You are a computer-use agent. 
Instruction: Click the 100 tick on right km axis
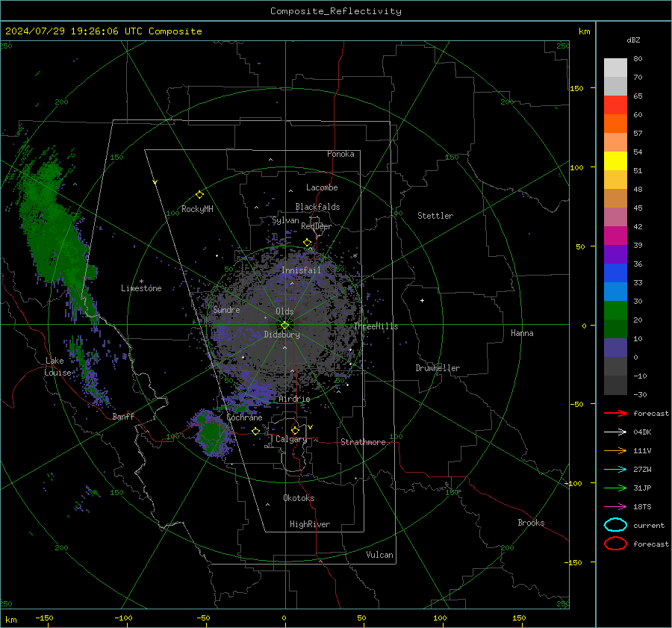coord(577,167)
